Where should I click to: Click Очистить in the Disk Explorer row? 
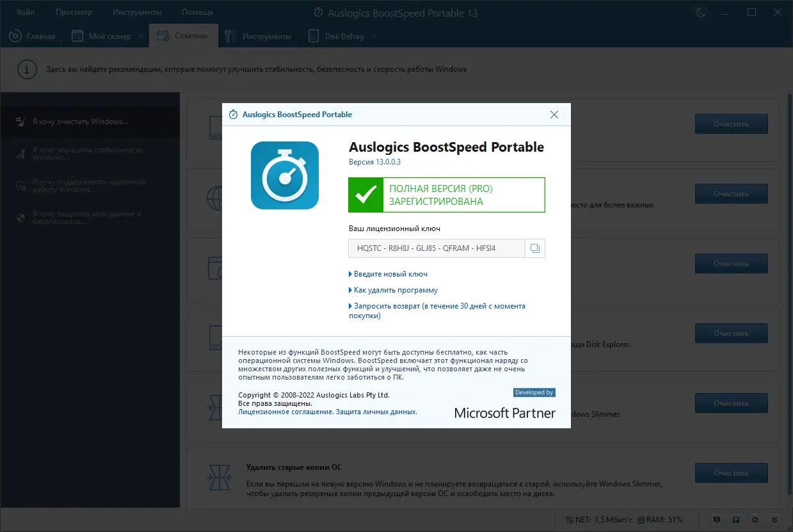[x=731, y=333]
